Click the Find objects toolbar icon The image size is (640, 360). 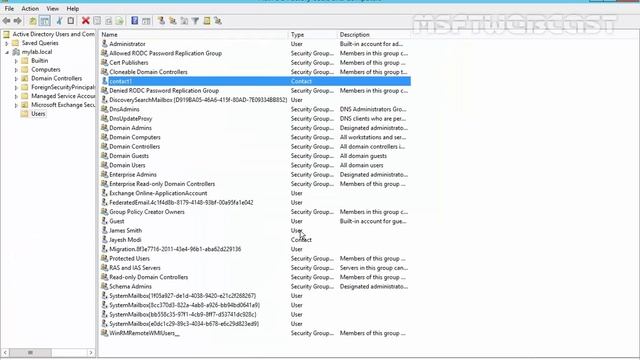point(207,21)
